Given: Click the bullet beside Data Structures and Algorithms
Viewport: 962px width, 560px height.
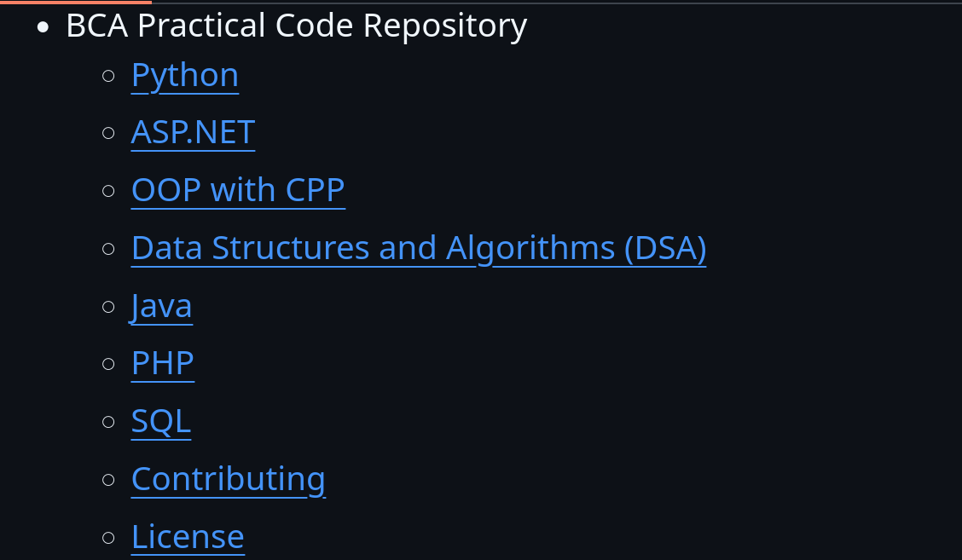Looking at the screenshot, I should point(108,249).
